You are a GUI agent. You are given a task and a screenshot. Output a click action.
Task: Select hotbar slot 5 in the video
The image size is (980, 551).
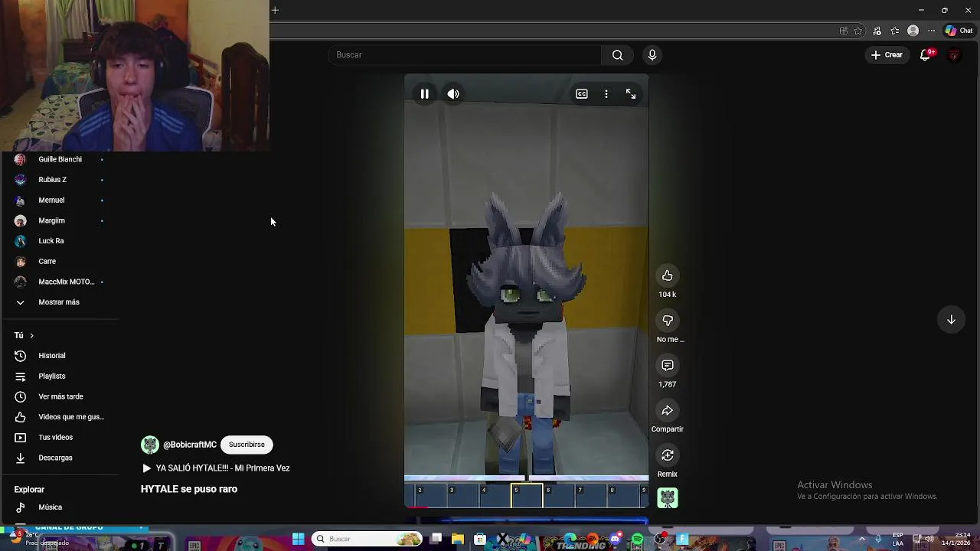point(528,496)
